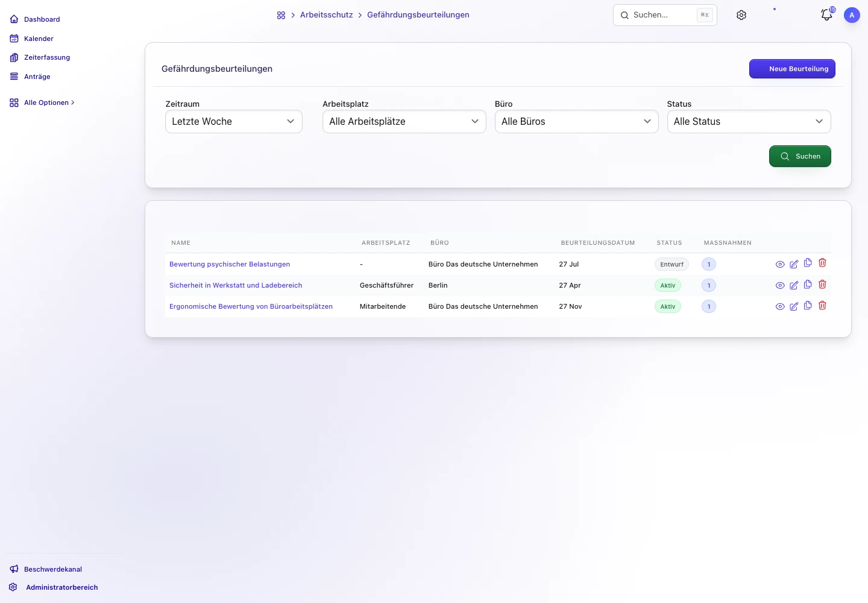
Task: View Ergonomische Bewertung row eye icon
Action: 780,307
